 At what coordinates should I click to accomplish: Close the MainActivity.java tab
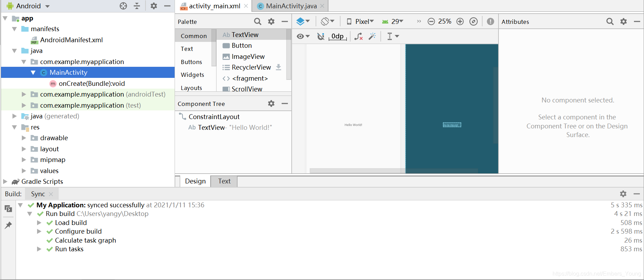(322, 6)
